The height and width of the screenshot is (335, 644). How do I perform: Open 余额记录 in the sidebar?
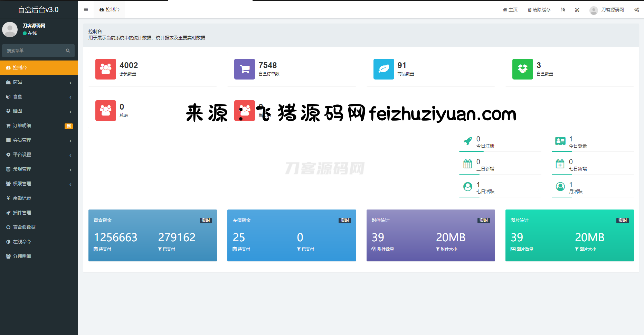pos(22,198)
